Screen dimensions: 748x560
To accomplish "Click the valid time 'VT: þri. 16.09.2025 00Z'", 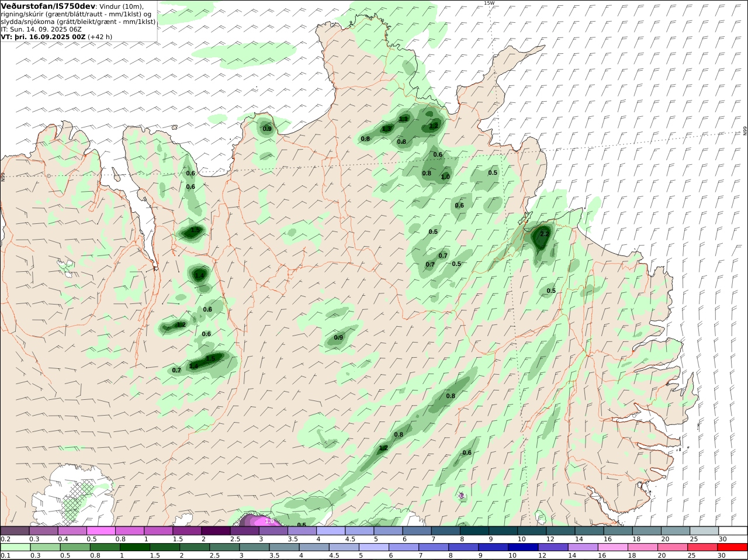I will click(x=43, y=36).
